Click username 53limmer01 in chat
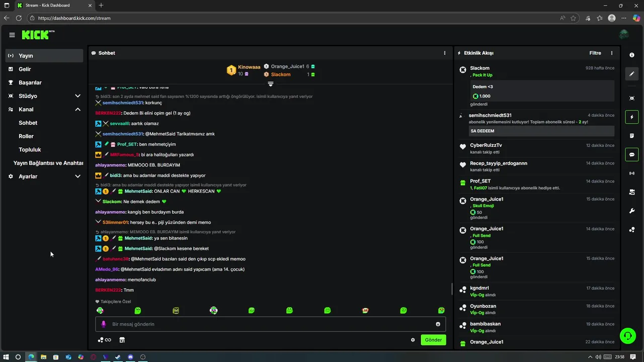 click(x=115, y=222)
